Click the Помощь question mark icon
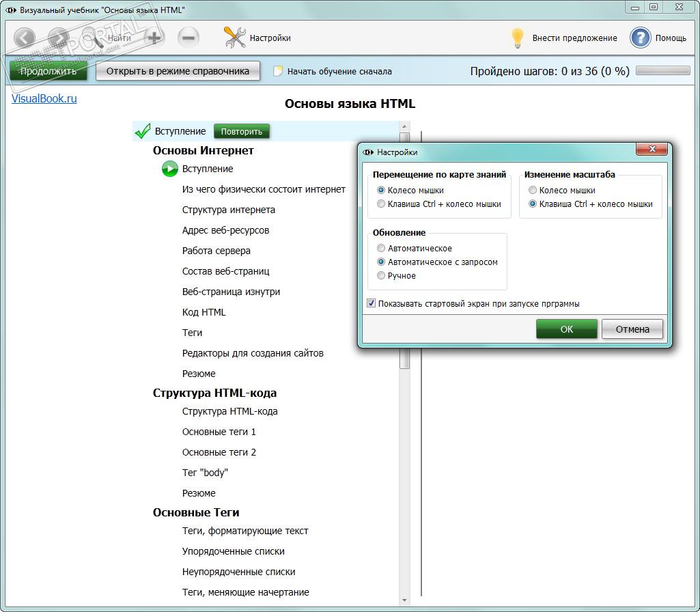Screen dimensions: 700x612 point(640,38)
